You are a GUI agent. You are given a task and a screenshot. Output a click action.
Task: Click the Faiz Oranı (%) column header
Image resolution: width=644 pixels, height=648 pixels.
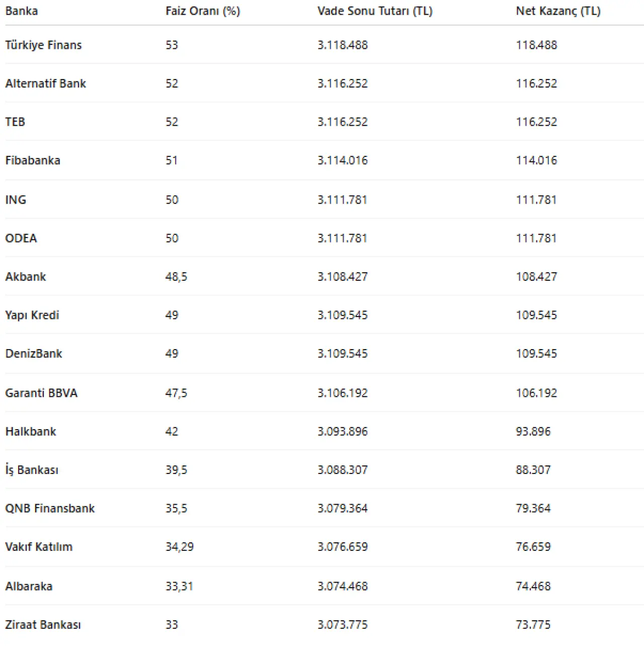pos(203,11)
